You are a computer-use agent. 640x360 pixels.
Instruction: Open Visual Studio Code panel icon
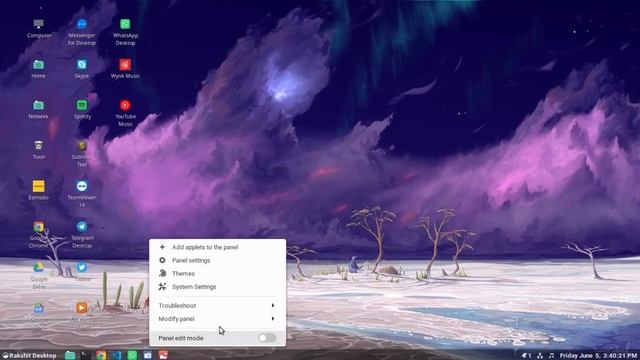coord(117,356)
